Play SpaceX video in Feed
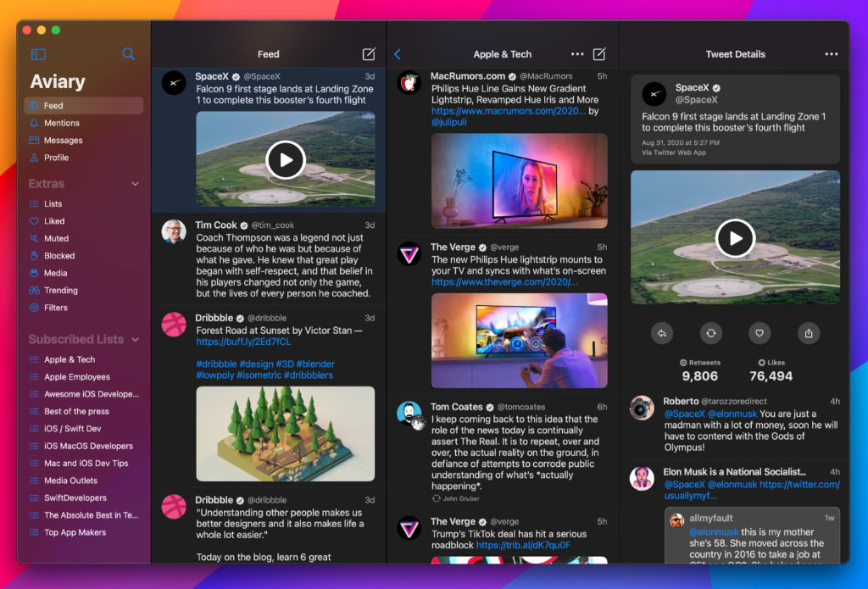Image resolution: width=868 pixels, height=589 pixels. 286,160
